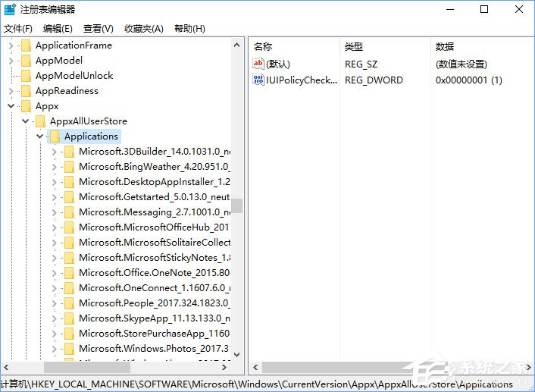Click the Microsoft.MicrosoftStickyNotes folder icon
Viewport: 535px width, 392px height.
69,258
